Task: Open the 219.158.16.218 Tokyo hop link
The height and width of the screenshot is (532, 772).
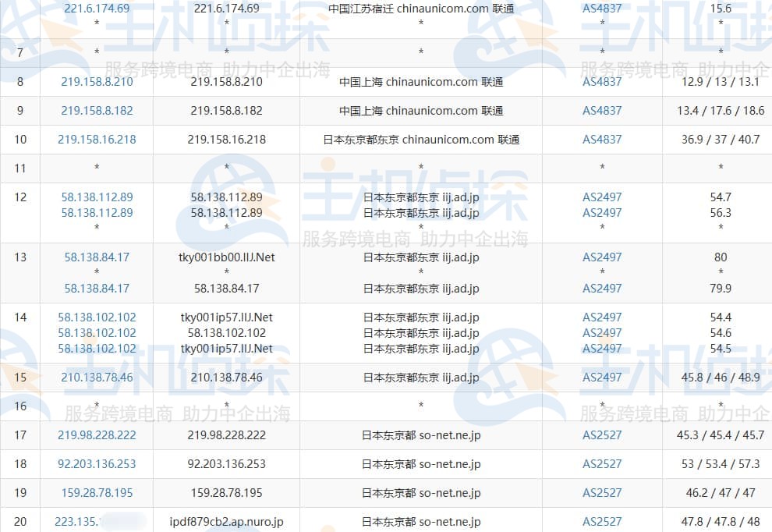Action: point(96,139)
